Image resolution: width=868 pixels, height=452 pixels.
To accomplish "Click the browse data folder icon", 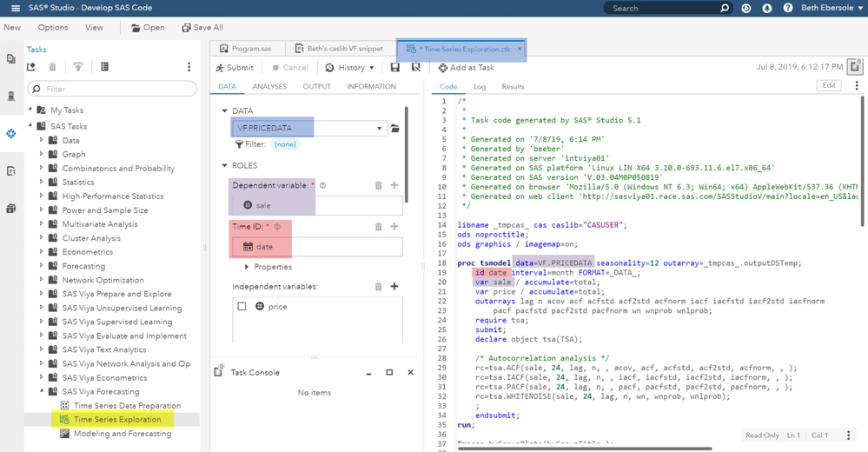I will [x=394, y=129].
